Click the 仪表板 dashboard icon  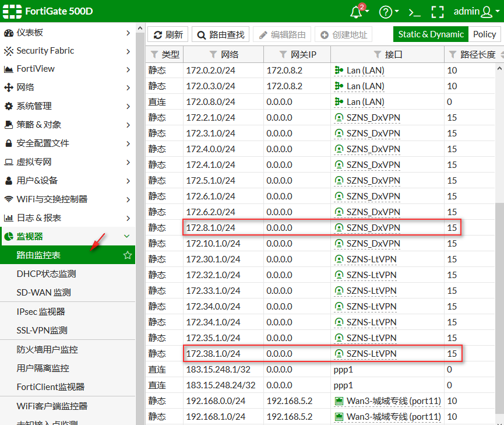9,33
